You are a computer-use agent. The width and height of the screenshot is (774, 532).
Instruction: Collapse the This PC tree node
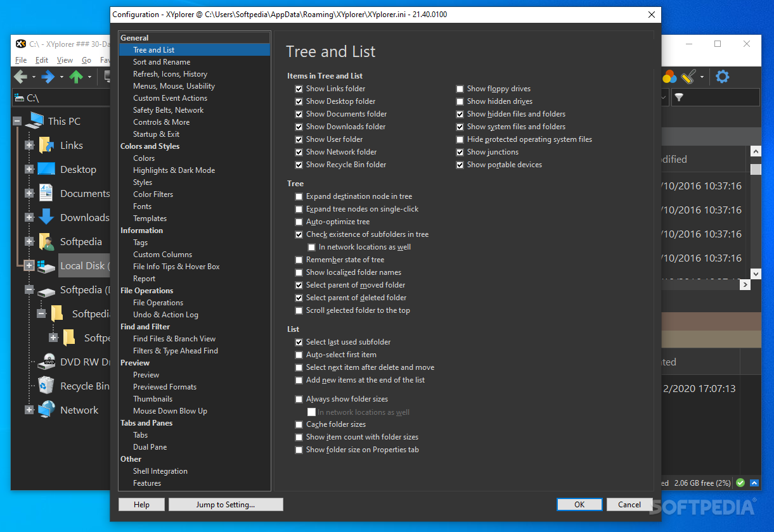17,121
